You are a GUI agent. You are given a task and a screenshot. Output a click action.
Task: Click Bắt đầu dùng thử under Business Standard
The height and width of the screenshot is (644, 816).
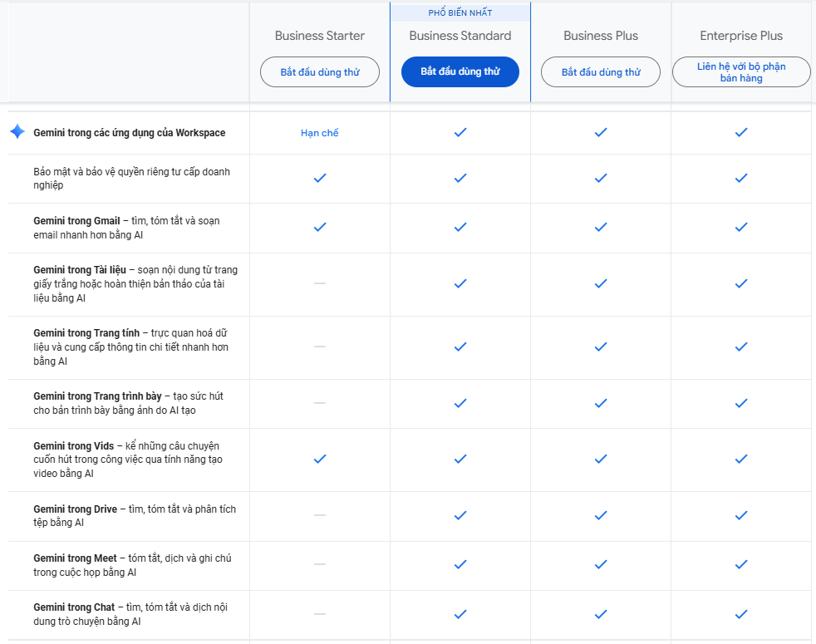pos(460,71)
